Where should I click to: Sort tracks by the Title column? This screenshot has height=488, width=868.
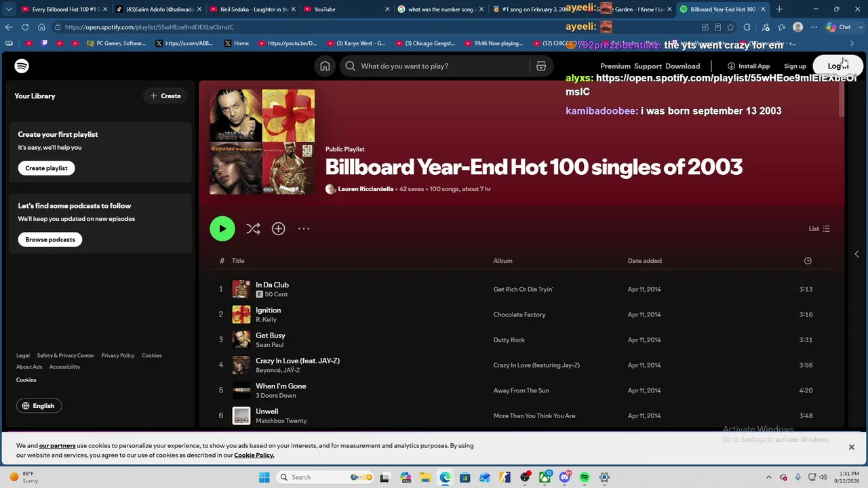238,261
